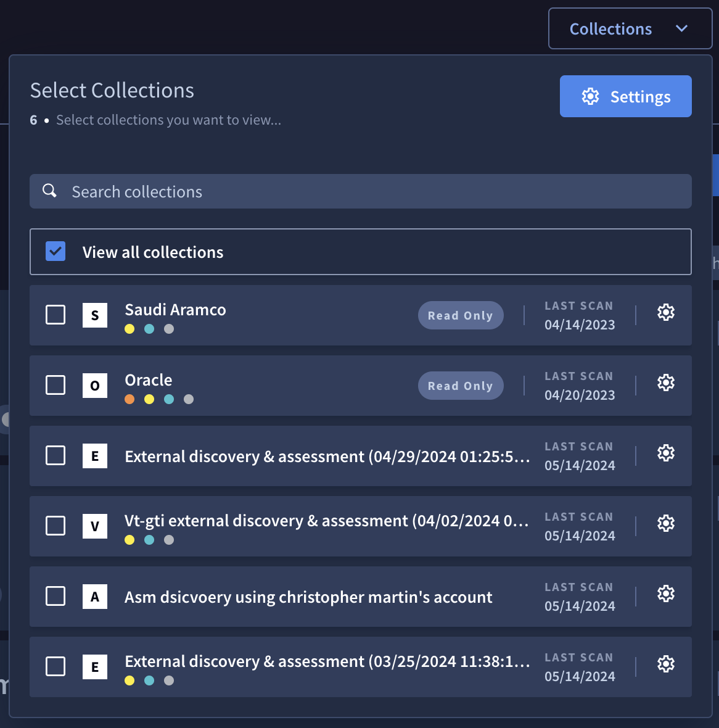Open settings gear for Oracle collection

point(665,383)
